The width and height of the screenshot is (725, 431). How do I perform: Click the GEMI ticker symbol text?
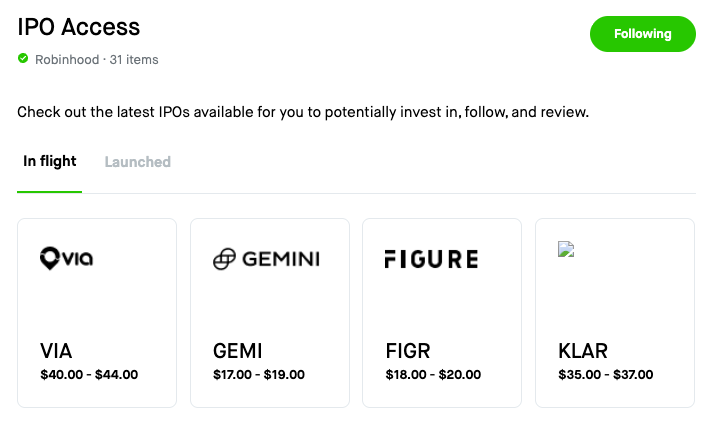(x=238, y=351)
